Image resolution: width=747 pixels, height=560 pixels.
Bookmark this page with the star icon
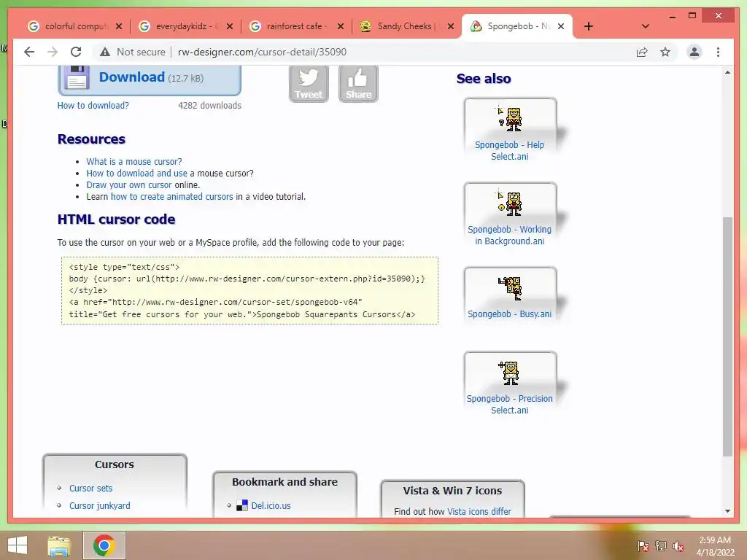(665, 52)
